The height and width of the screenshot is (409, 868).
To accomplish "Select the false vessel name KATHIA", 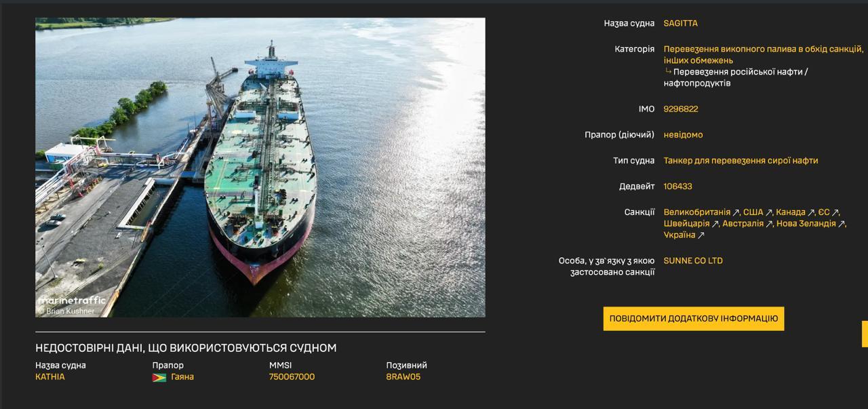I will pyautogui.click(x=50, y=377).
